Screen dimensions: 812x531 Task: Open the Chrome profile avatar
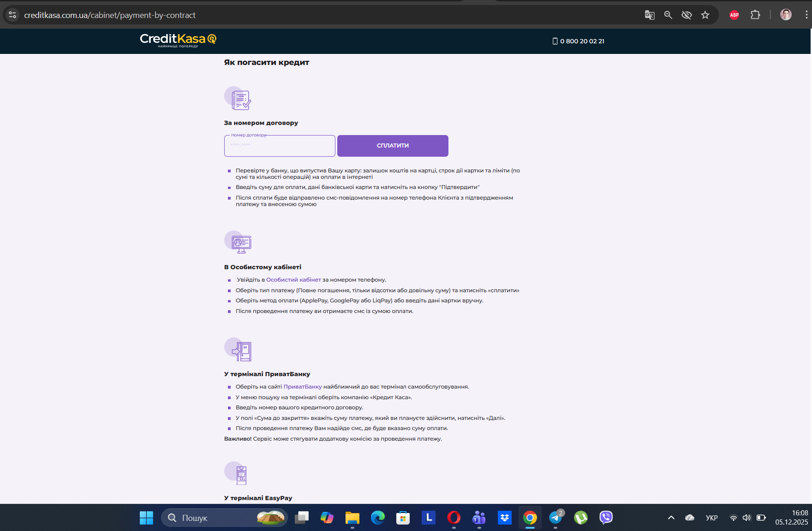[786, 15]
